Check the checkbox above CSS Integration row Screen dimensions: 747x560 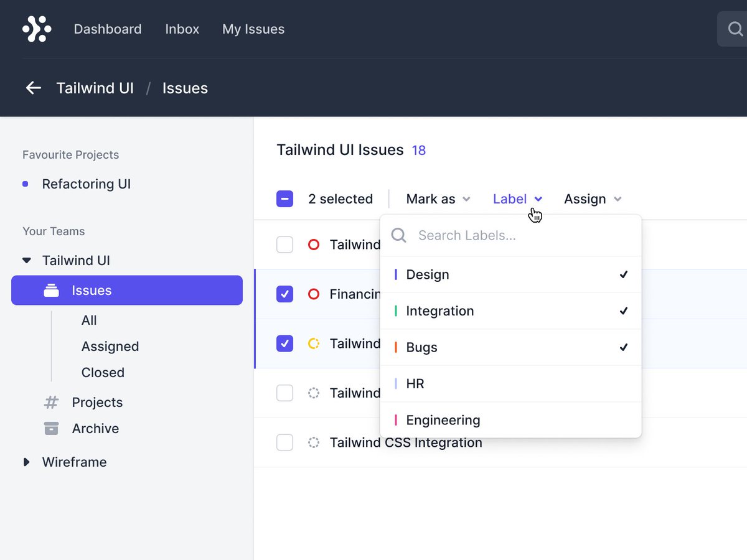pos(284,393)
